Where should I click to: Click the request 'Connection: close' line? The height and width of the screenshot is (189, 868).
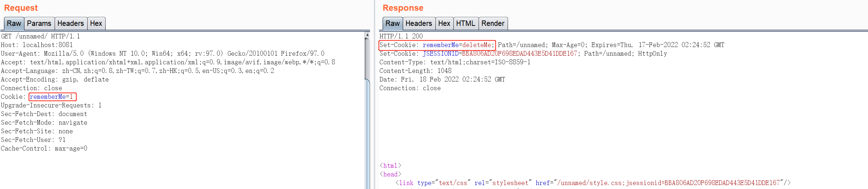32,88
